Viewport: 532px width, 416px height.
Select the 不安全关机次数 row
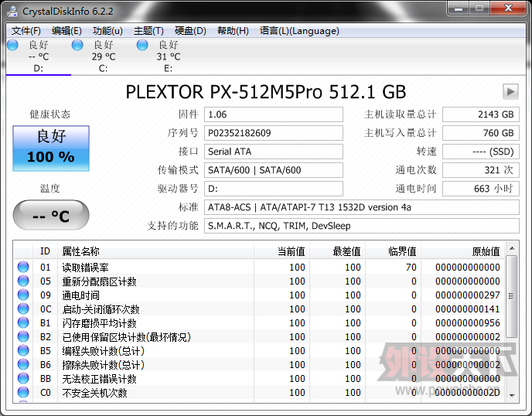coord(260,392)
